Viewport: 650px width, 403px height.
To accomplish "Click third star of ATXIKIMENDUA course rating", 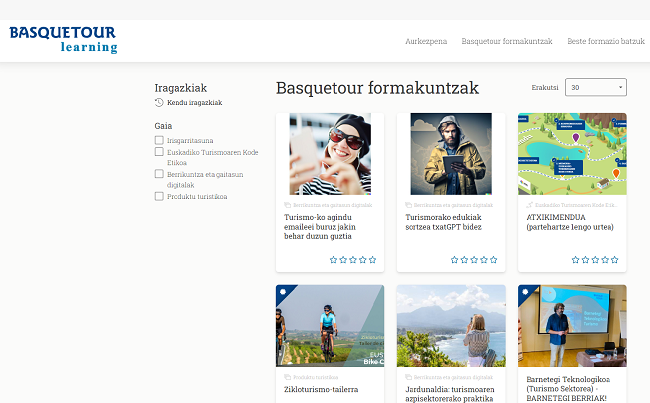I will coord(595,260).
